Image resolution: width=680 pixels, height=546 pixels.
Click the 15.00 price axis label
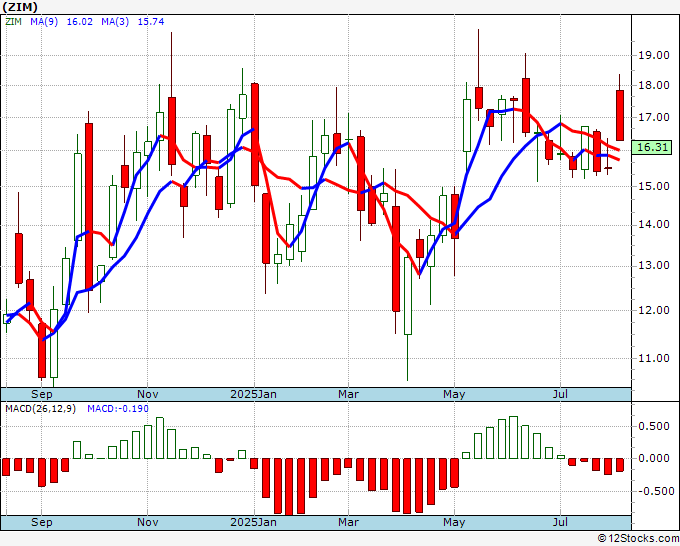654,186
